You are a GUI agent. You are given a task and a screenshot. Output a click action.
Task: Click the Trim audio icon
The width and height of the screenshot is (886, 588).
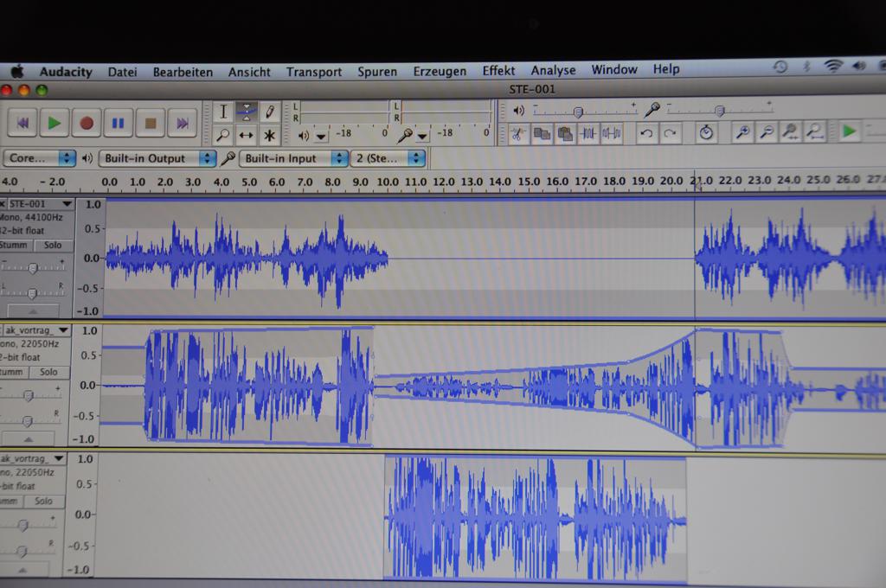588,134
